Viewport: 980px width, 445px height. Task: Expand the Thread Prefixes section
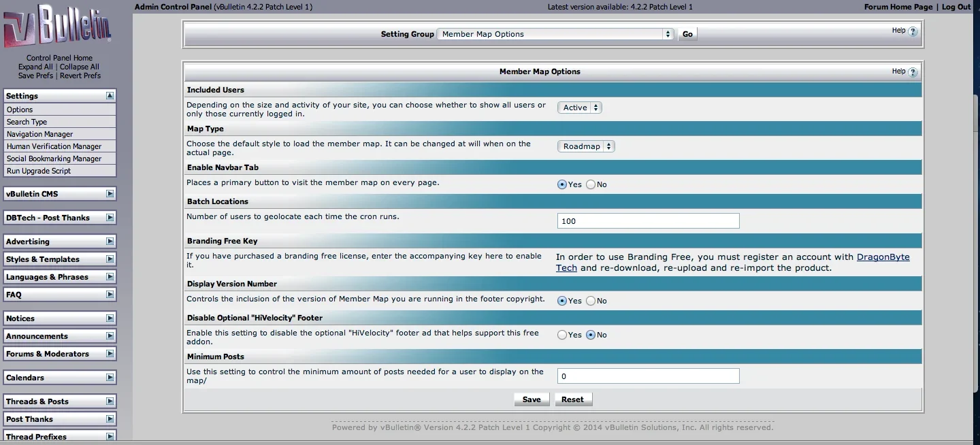coord(110,437)
